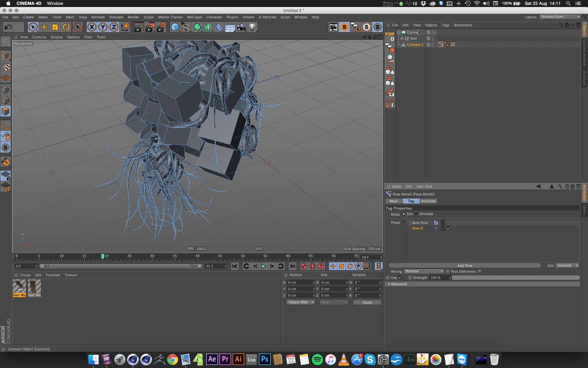Image resolution: width=588 pixels, height=368 pixels.
Task: Open the MoGraph menu
Action: coord(194,17)
